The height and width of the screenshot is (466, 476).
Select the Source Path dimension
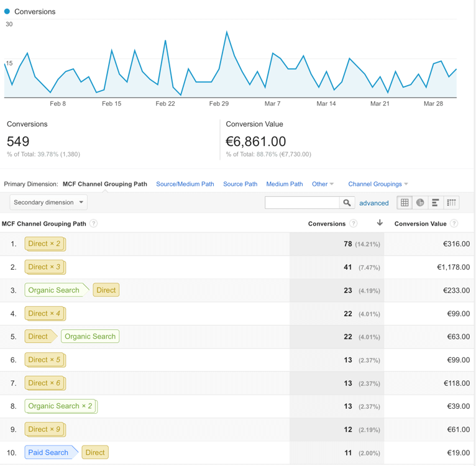point(240,184)
